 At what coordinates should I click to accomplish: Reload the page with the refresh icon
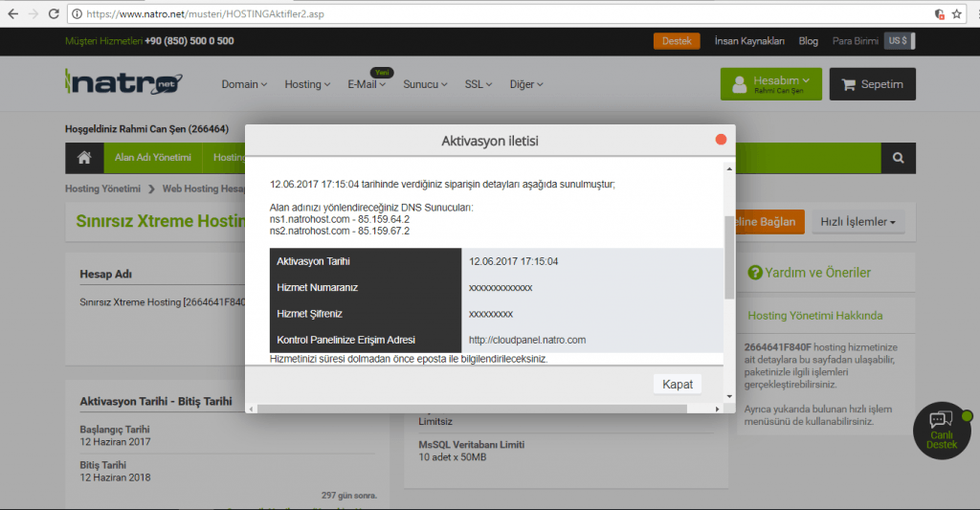tap(54, 13)
